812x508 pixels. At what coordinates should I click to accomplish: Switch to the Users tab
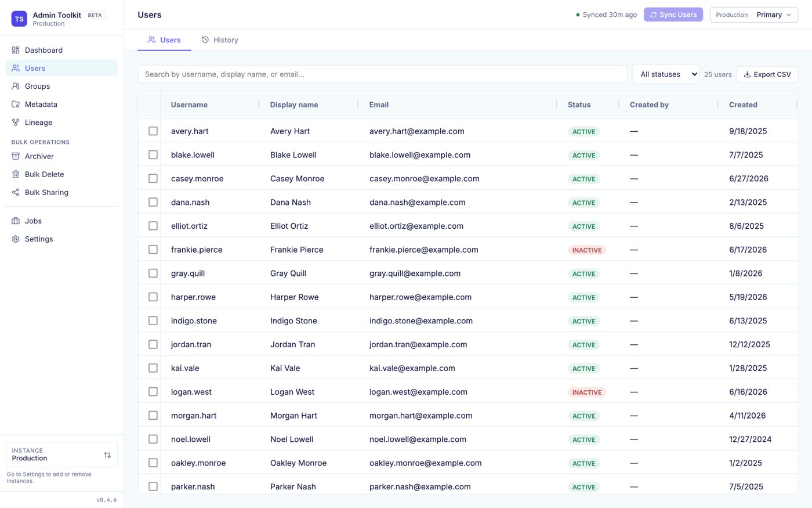164,40
